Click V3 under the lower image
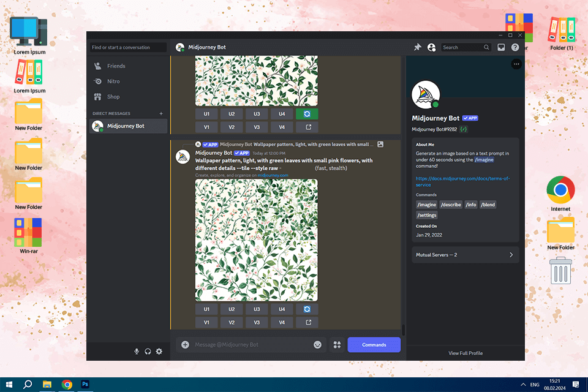The height and width of the screenshot is (392, 588). [257, 322]
